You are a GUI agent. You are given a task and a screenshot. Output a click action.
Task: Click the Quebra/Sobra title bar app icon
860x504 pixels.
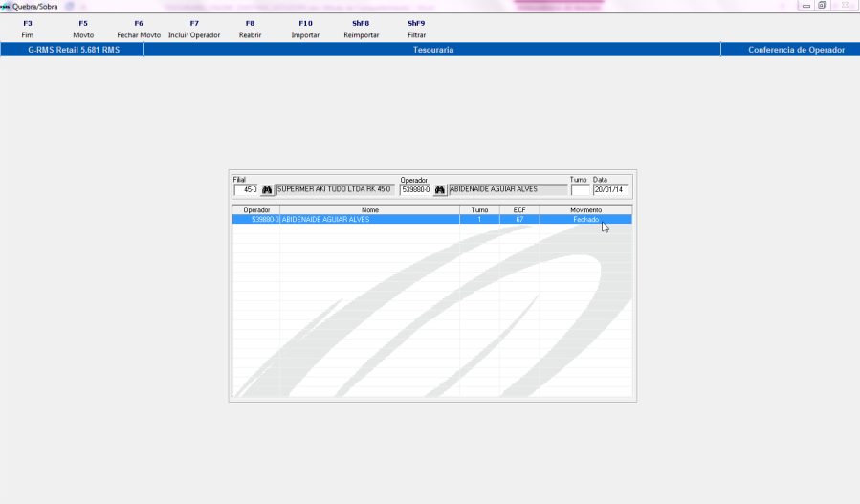click(x=5, y=7)
